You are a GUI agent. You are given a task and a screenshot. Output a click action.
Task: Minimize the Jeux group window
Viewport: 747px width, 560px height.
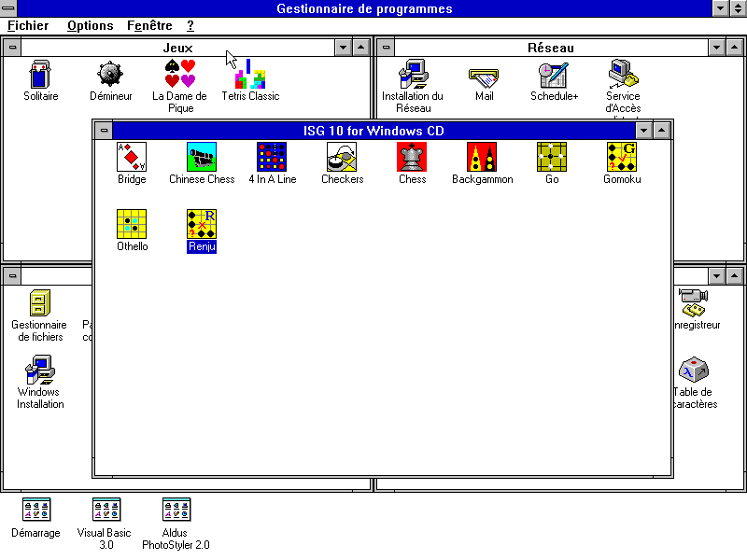pos(343,48)
